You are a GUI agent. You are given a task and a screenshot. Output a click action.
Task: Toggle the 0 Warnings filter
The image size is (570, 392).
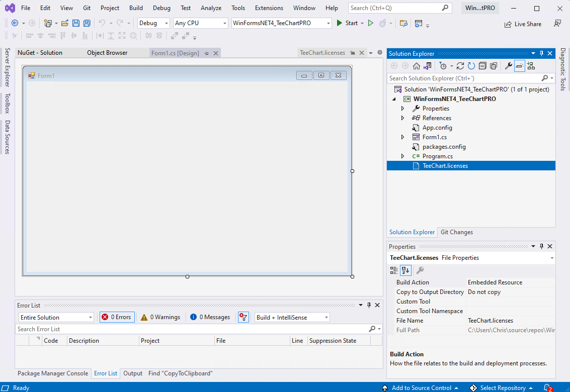160,317
